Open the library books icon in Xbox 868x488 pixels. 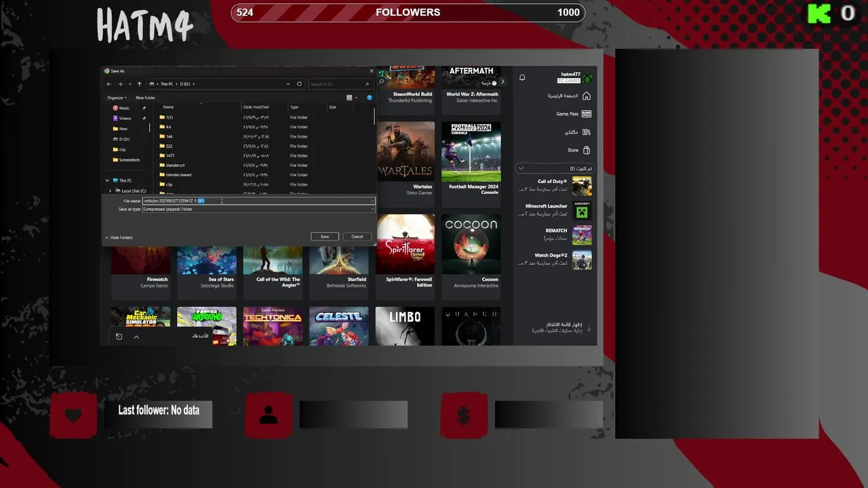[587, 132]
